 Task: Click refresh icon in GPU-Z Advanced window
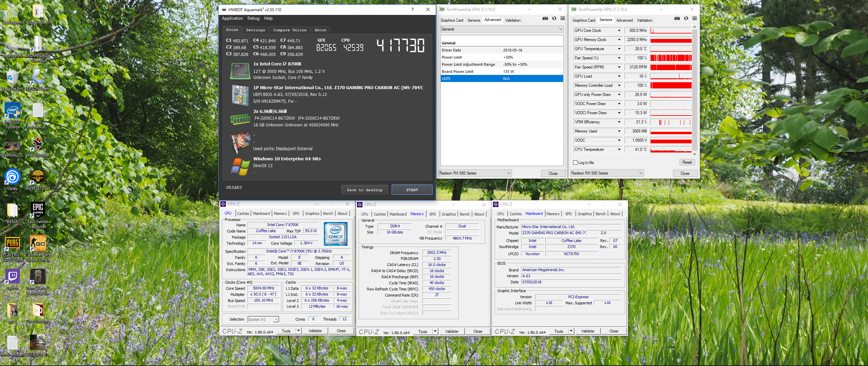[554, 19]
